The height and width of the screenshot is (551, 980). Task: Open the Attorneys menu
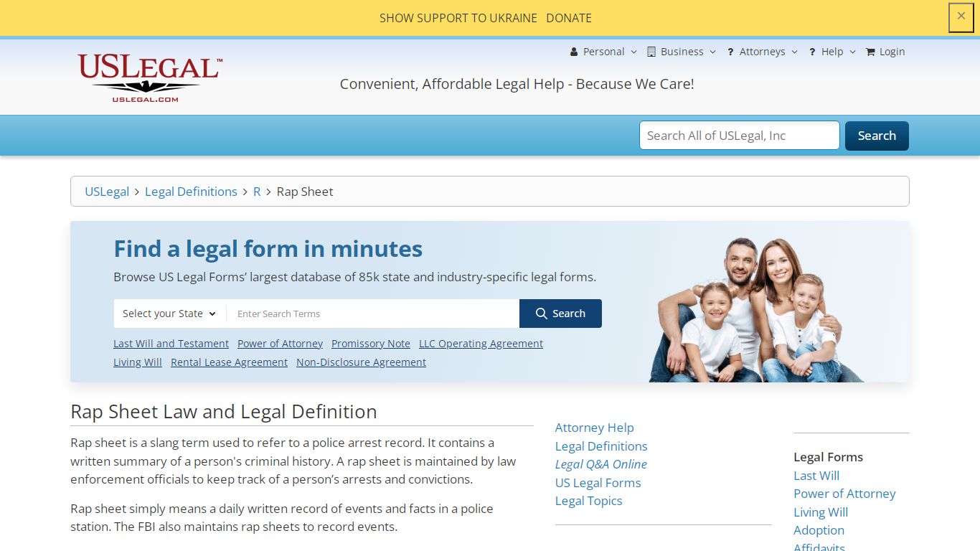click(x=762, y=52)
